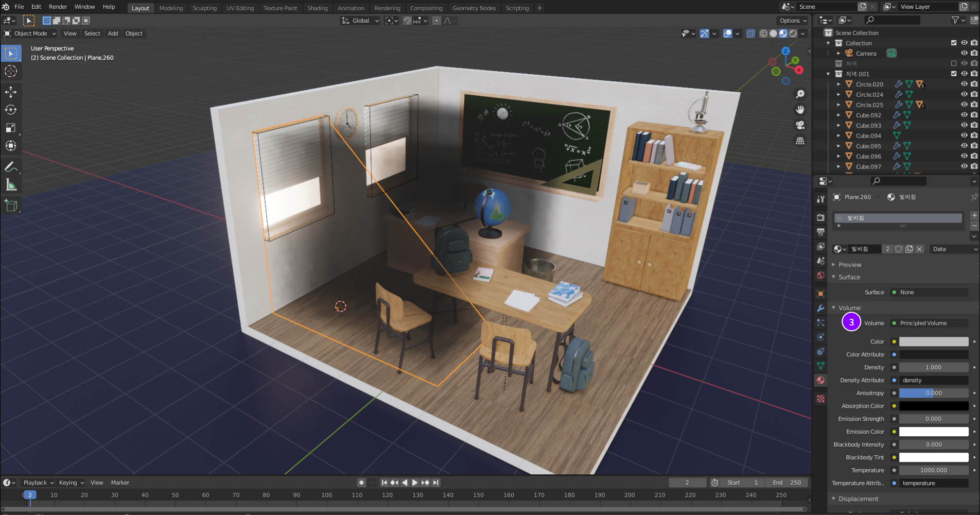Image resolution: width=980 pixels, height=515 pixels.
Task: Jump to the timeline end frame
Action: click(436, 483)
